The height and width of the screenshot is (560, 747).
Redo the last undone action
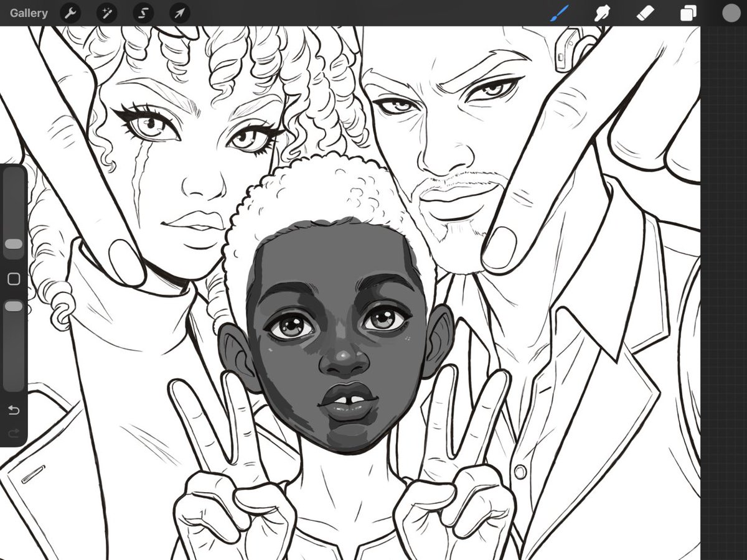click(14, 432)
